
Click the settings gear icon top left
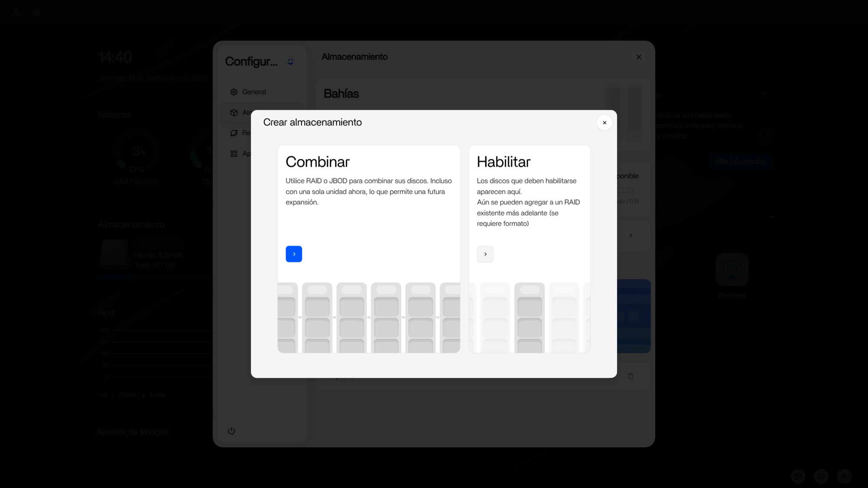[x=36, y=12]
